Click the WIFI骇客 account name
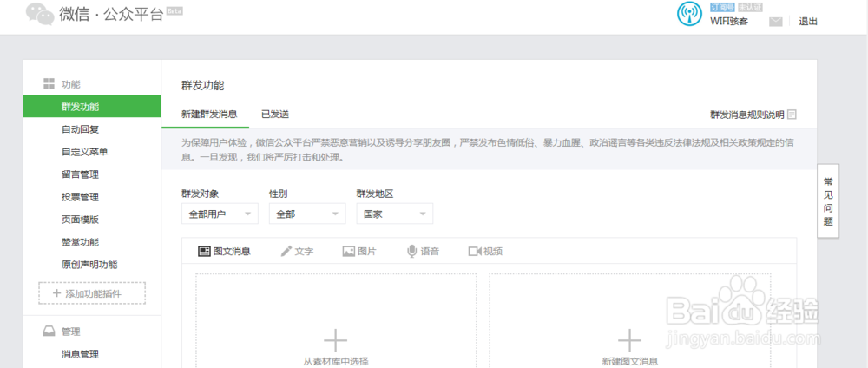 729,22
